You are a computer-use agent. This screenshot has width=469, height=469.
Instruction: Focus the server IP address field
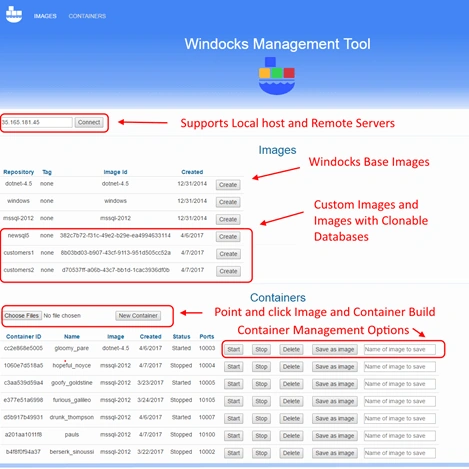pyautogui.click(x=37, y=122)
